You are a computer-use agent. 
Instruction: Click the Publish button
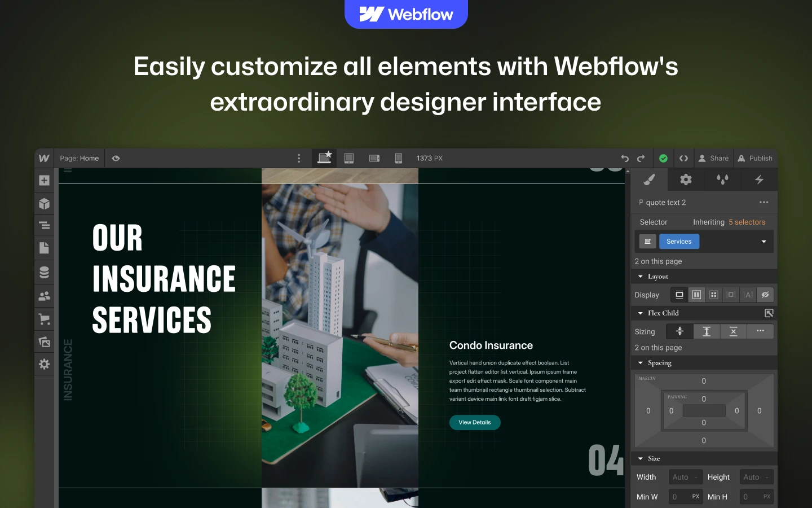point(755,159)
